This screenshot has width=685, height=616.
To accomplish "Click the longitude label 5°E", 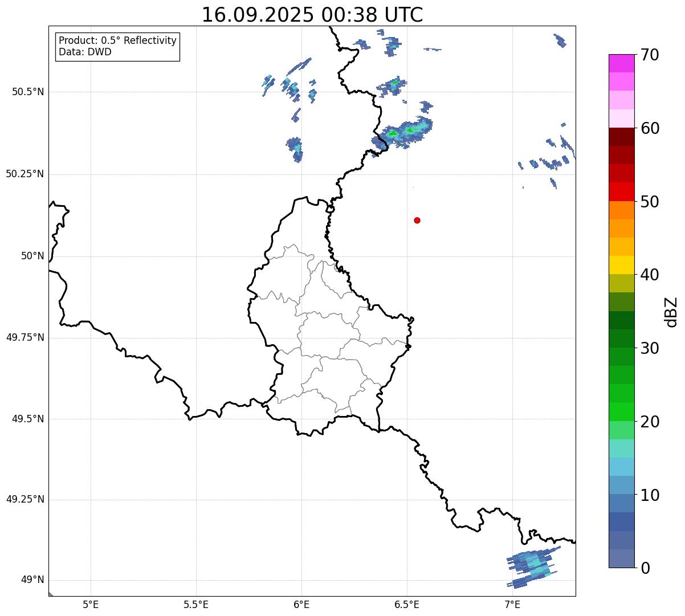I will pyautogui.click(x=91, y=604).
